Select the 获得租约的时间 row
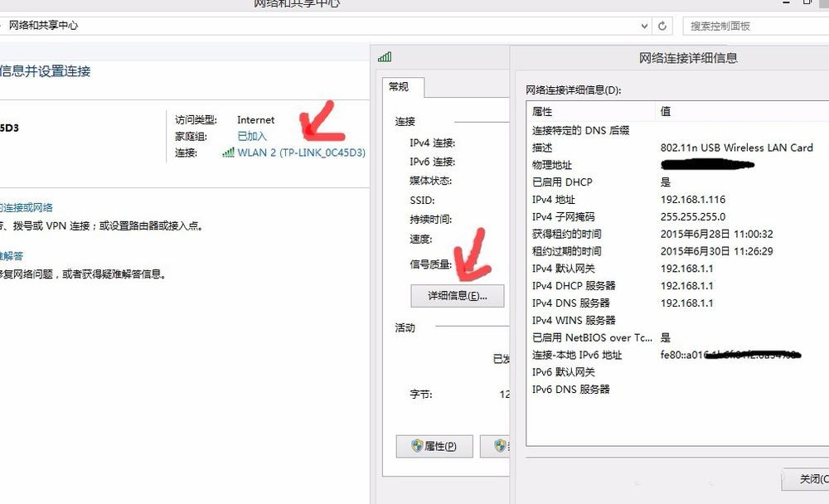 click(x=678, y=234)
